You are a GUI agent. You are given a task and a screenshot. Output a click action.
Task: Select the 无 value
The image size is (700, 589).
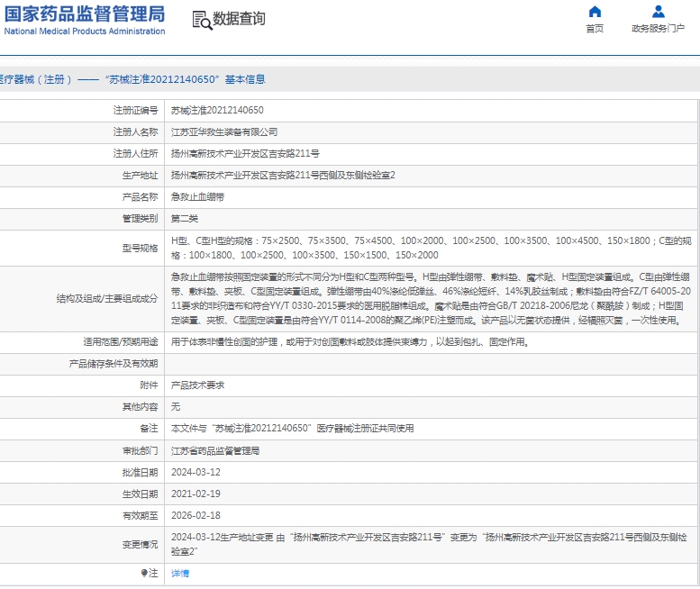[176, 406]
